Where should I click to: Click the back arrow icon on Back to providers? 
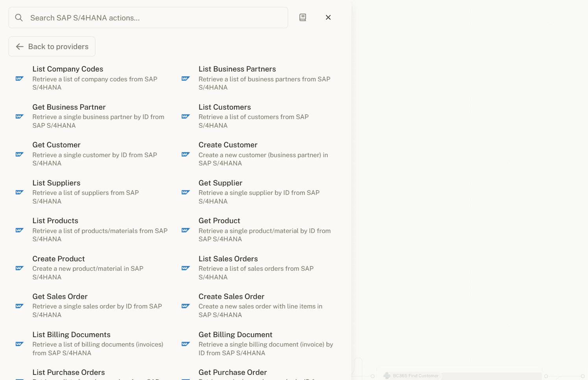20,46
